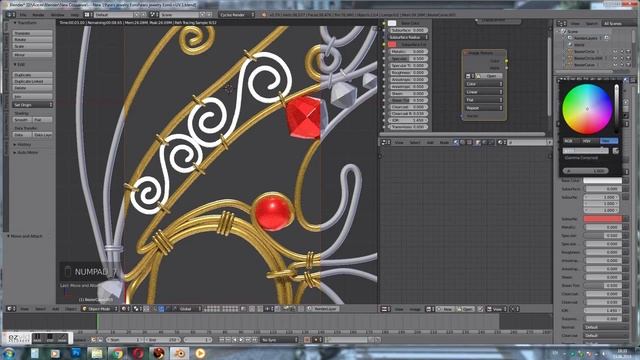The height and width of the screenshot is (360, 640).
Task: Open the Global orientation dropdown
Action: point(189,309)
